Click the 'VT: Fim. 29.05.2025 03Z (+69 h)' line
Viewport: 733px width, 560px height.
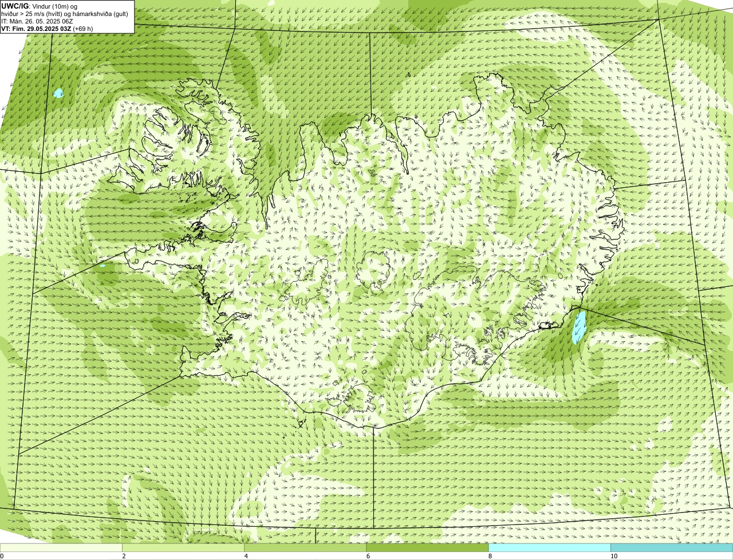point(47,28)
